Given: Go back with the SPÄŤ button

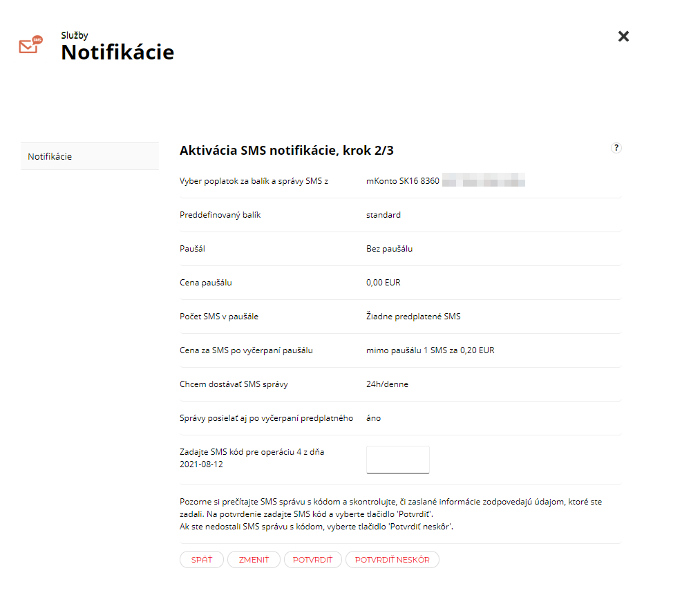Looking at the screenshot, I should (x=202, y=560).
